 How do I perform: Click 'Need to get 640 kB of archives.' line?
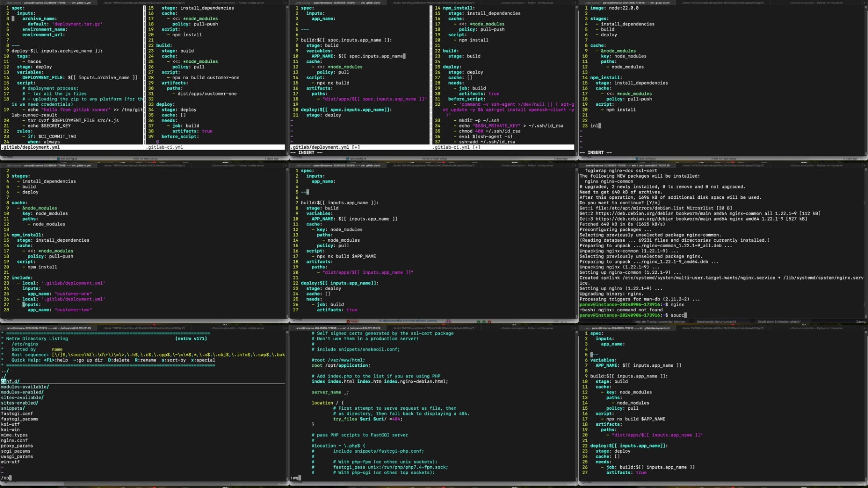[621, 192]
